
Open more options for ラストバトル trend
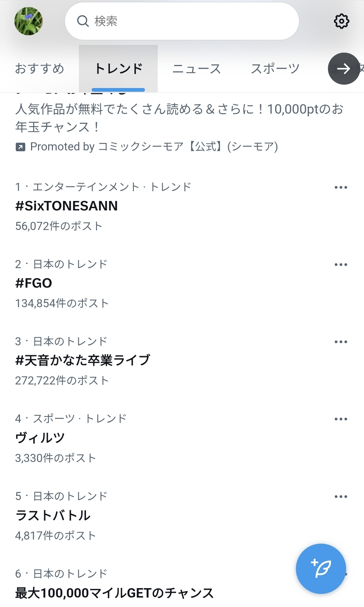pos(341,497)
